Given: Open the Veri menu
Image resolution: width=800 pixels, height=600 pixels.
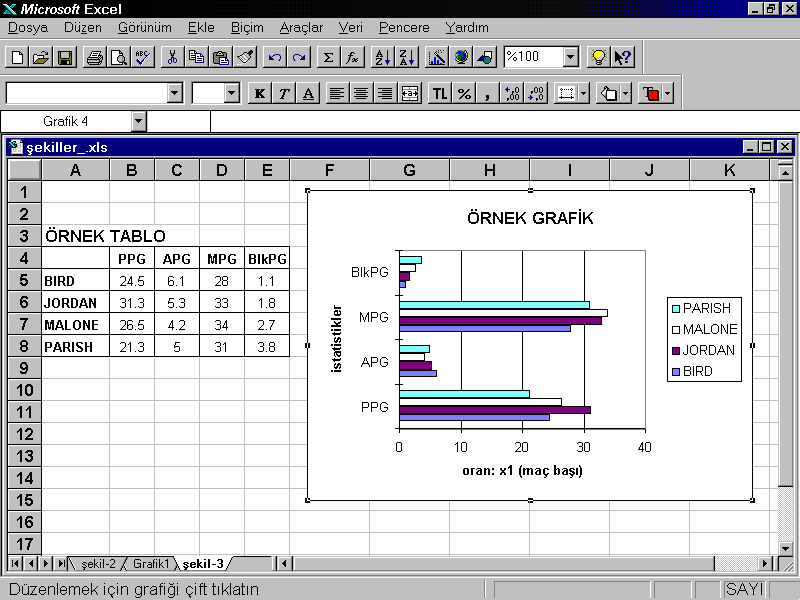Looking at the screenshot, I should 351,28.
